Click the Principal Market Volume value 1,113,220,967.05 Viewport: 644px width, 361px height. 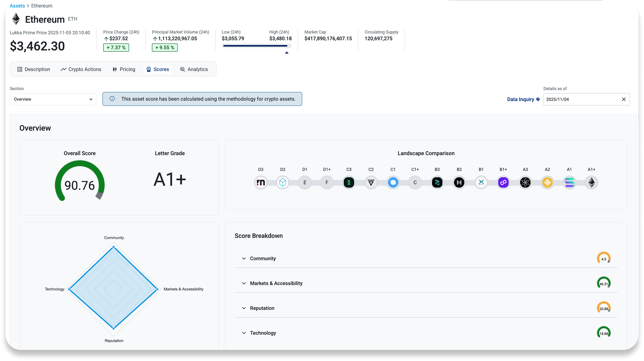coord(178,39)
